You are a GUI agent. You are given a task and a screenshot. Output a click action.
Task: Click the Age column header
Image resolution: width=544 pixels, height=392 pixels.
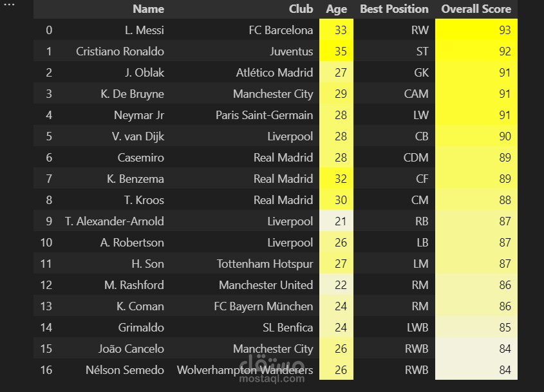336,9
